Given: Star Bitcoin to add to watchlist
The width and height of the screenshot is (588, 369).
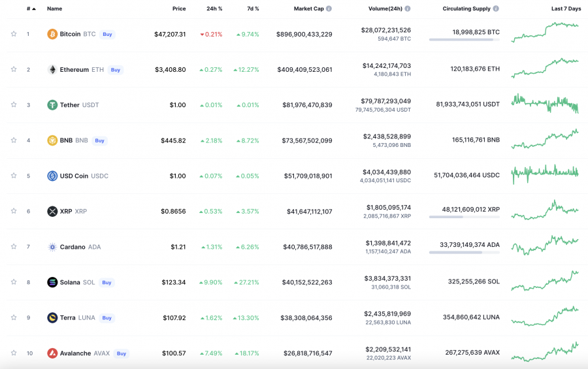Looking at the screenshot, I should (14, 34).
